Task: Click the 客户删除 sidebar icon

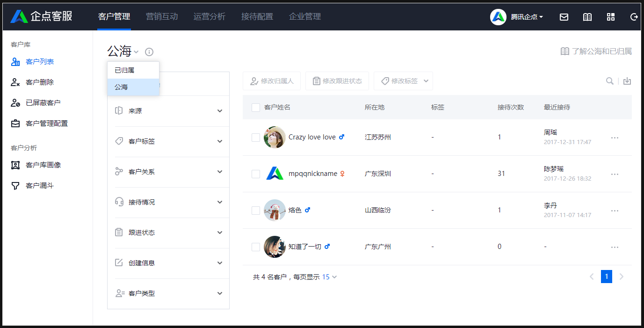Action: click(15, 82)
